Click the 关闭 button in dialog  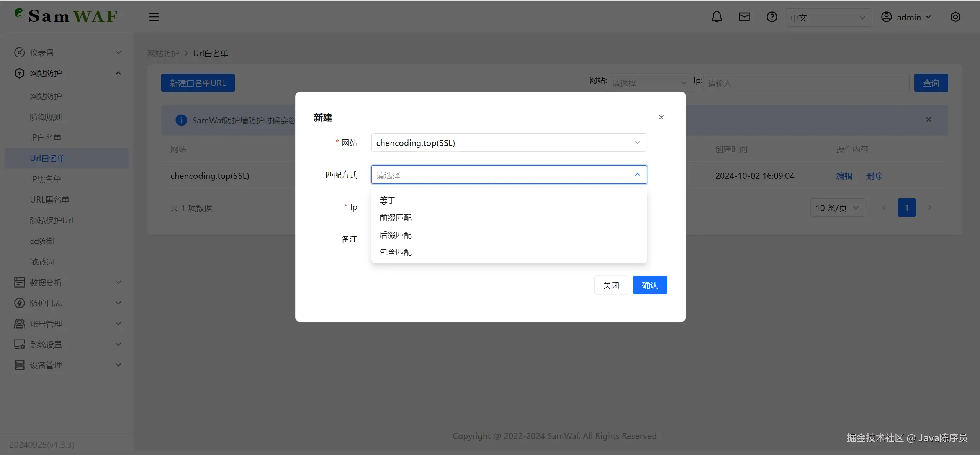point(611,285)
